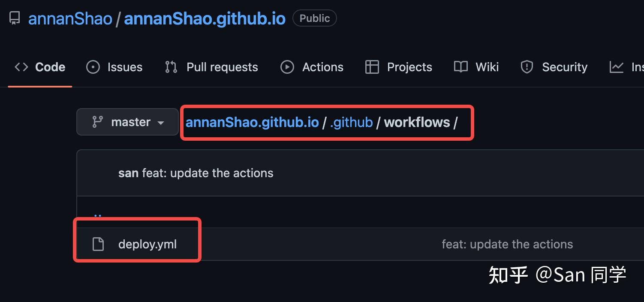
Task: Open the master branch selector
Action: click(127, 122)
